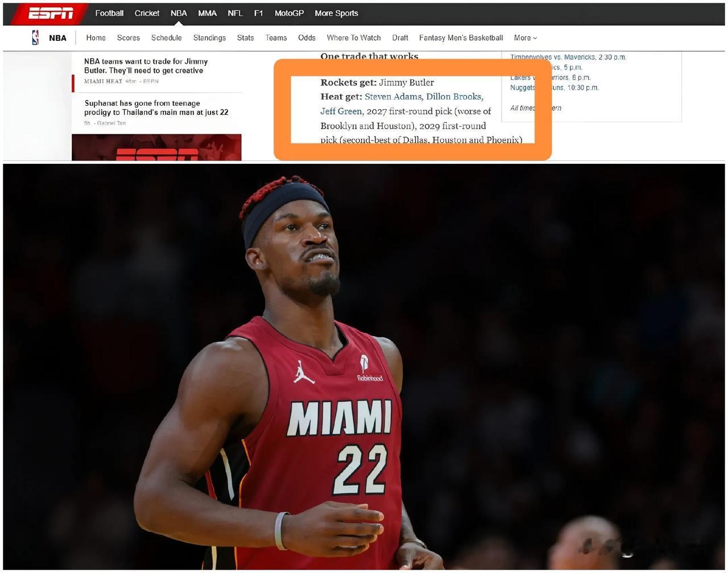Open the NFL section
The image size is (728, 573).
point(235,13)
